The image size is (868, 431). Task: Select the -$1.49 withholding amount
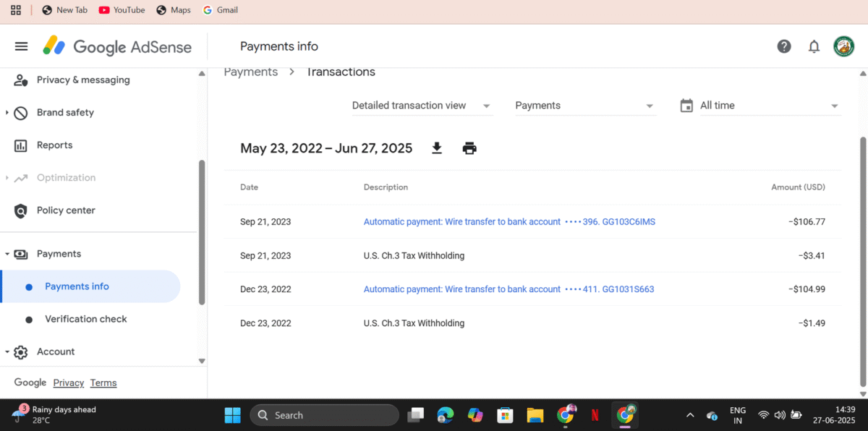pyautogui.click(x=812, y=323)
